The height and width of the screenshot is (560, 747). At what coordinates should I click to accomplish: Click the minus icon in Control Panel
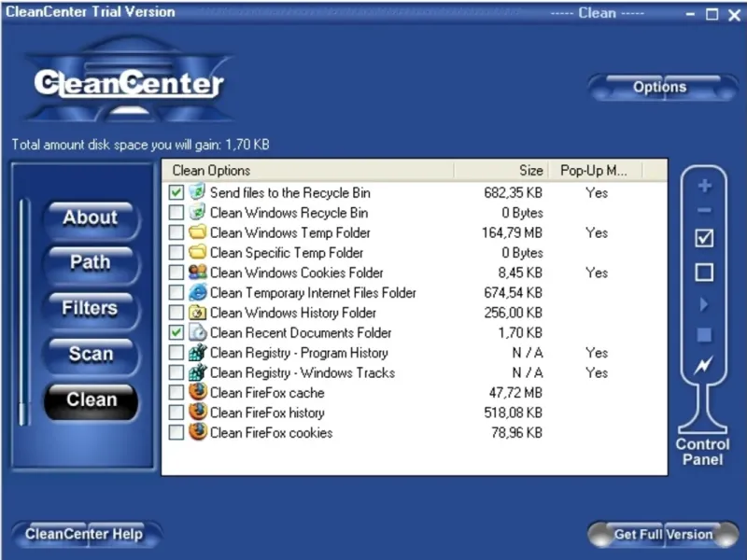[705, 210]
